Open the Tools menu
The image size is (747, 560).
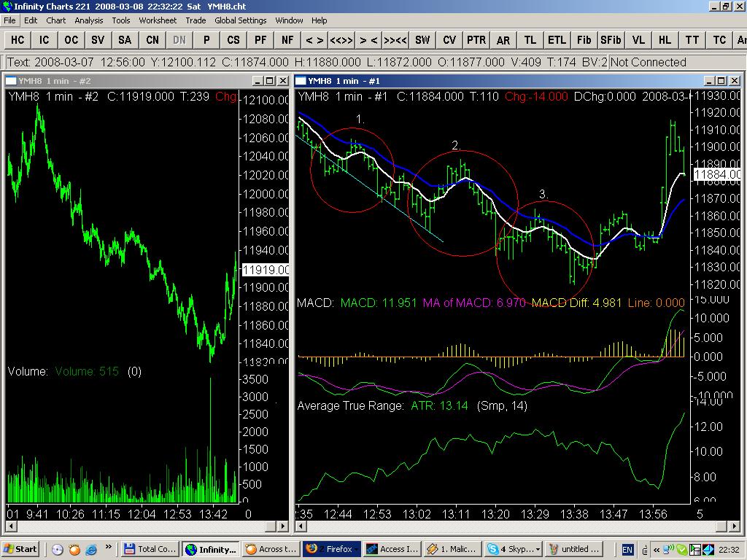tap(121, 20)
